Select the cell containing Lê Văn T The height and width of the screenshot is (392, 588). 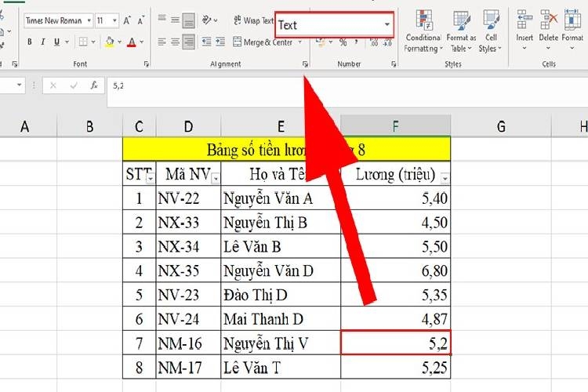[281, 367]
